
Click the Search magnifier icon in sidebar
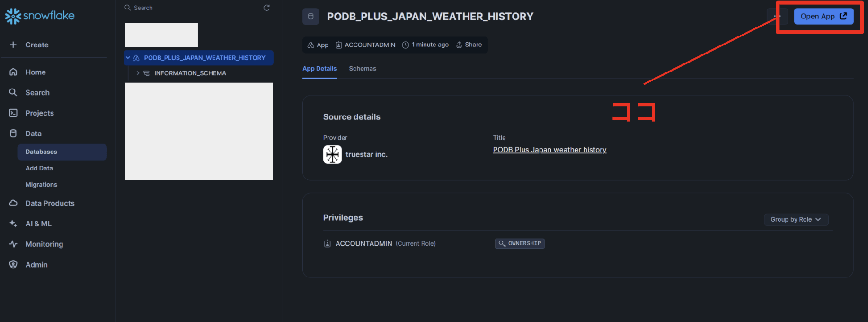click(13, 92)
